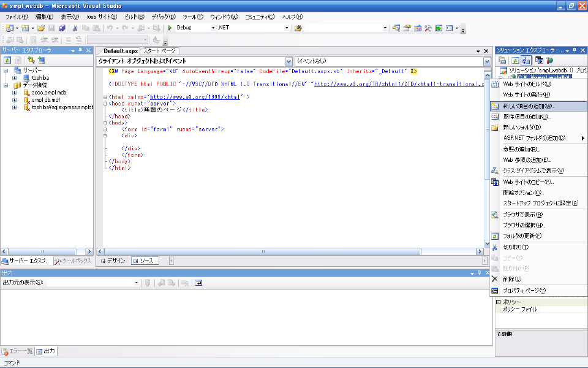Click the toolbar options overflow arrow

point(463,29)
